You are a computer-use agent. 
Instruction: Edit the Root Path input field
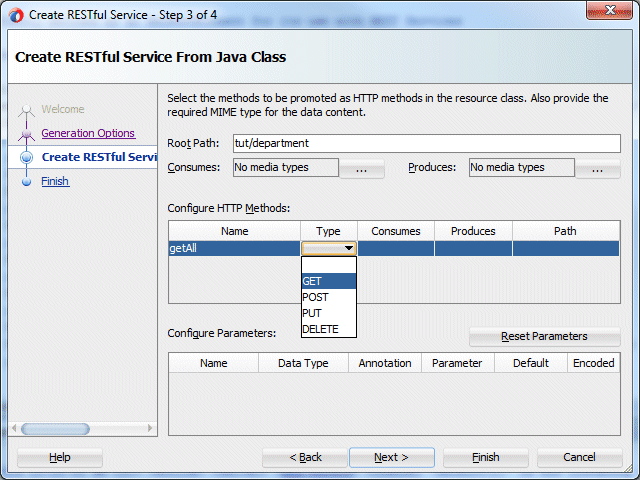pyautogui.click(x=427, y=143)
